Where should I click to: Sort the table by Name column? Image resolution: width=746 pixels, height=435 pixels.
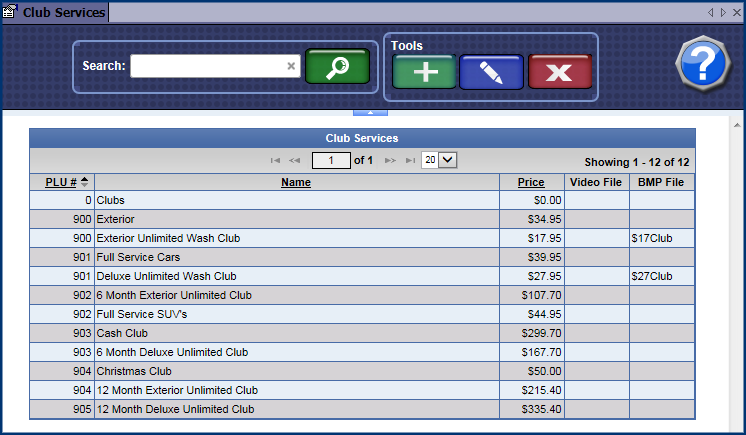coord(295,182)
